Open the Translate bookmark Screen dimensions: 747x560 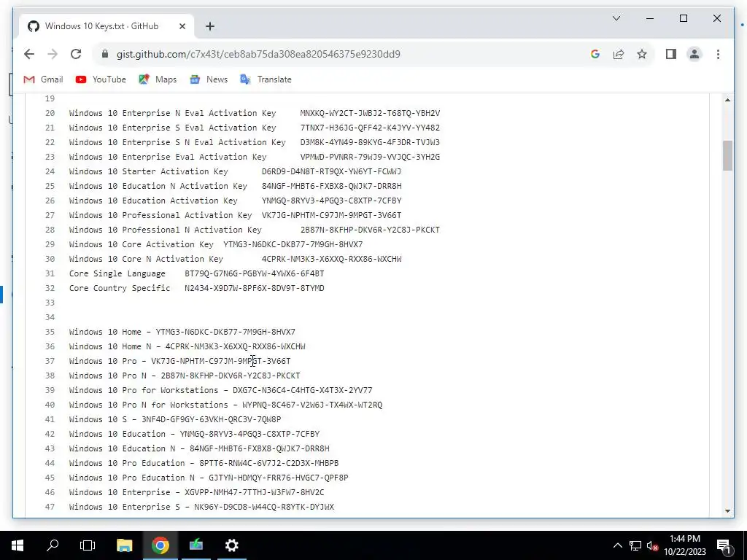tap(266, 79)
